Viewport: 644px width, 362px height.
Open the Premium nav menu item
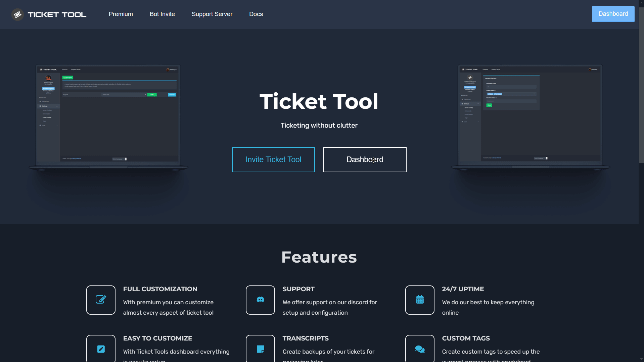[x=121, y=14]
